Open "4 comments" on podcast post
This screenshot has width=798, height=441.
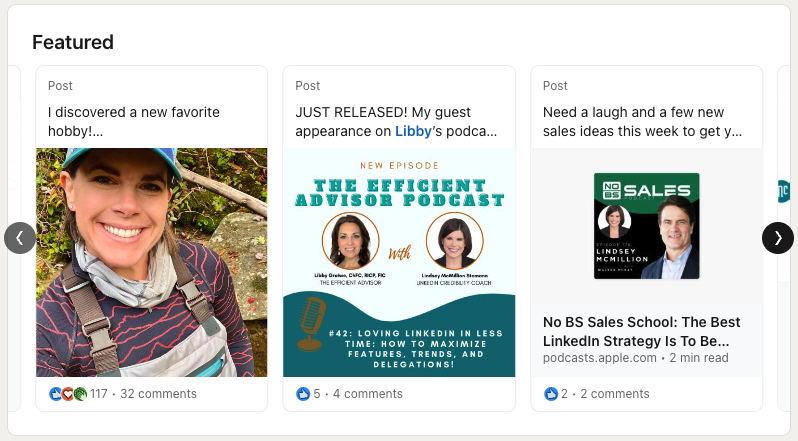click(x=367, y=394)
